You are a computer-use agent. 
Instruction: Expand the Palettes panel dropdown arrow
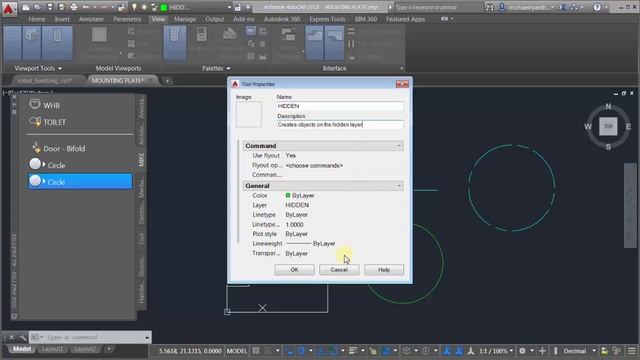tap(228, 69)
